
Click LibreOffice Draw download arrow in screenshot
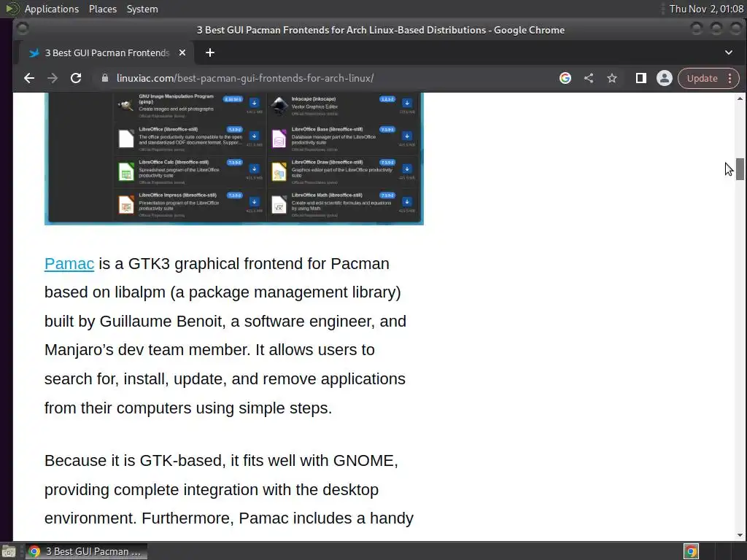(407, 169)
